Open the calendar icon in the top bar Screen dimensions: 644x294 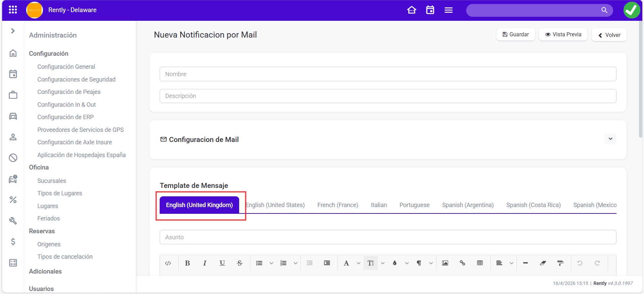(x=430, y=10)
